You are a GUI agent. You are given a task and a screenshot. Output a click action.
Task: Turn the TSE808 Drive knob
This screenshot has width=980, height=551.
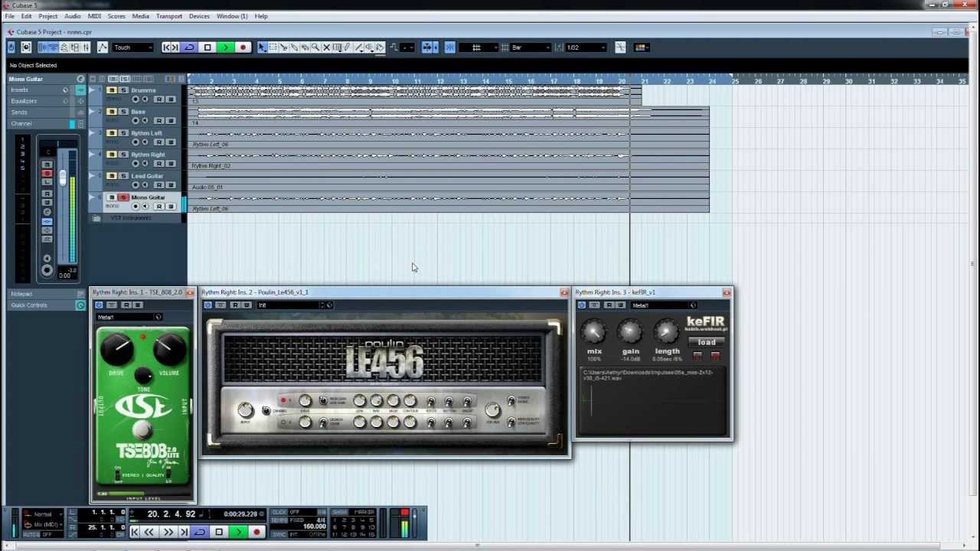click(x=119, y=349)
